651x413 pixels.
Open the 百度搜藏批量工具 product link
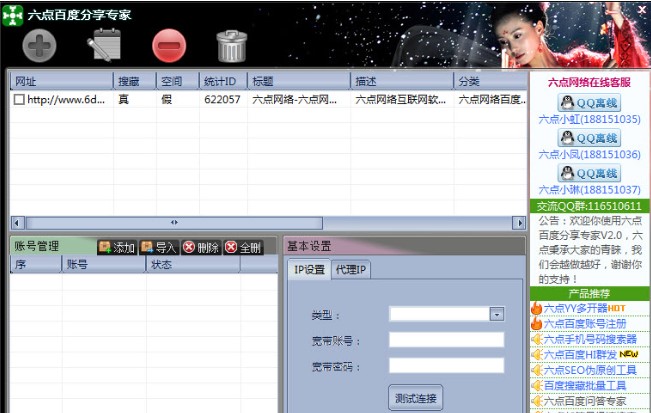coord(585,385)
